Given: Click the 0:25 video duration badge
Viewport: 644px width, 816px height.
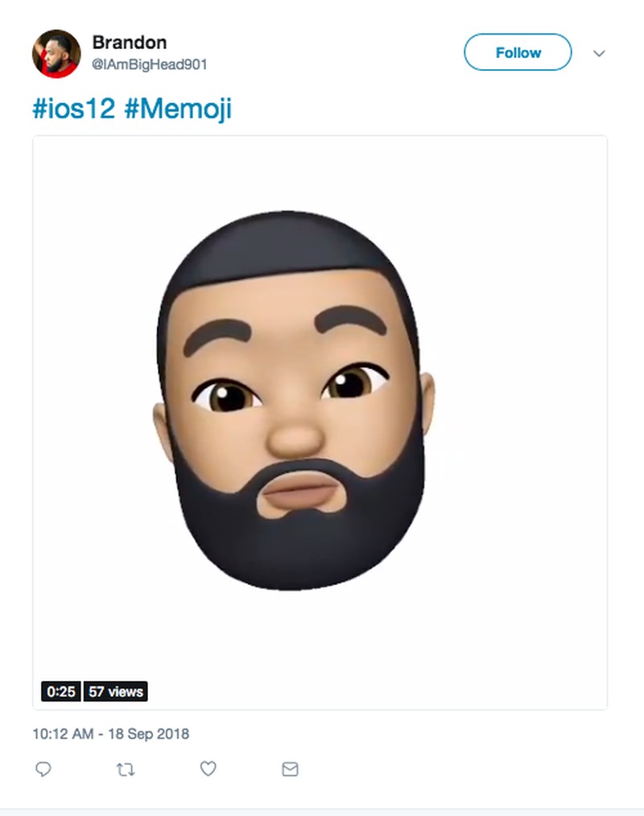Looking at the screenshot, I should coord(60,691).
